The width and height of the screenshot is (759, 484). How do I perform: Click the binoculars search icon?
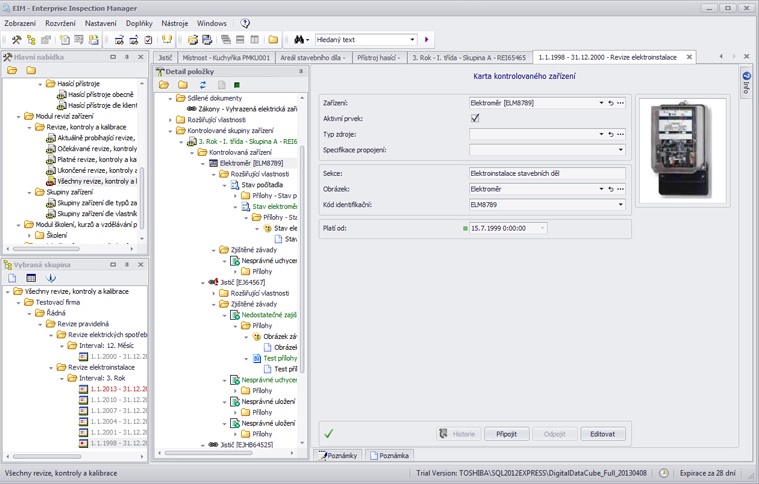299,40
